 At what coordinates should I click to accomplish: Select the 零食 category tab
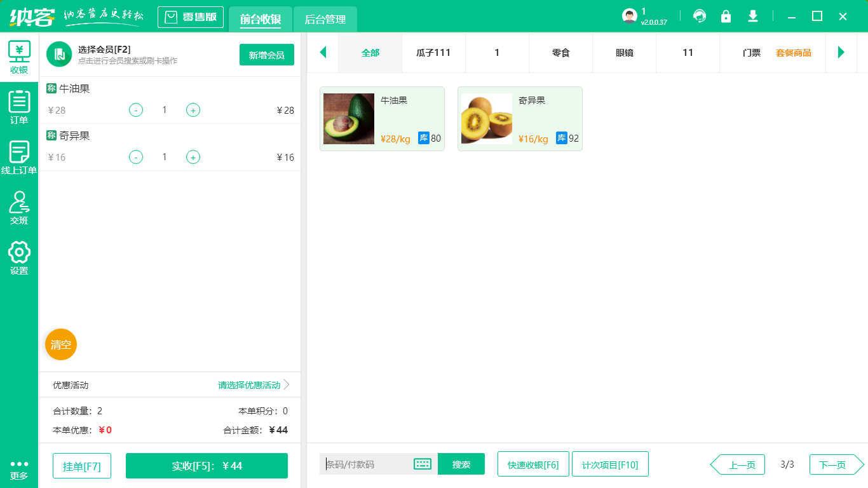pos(560,53)
